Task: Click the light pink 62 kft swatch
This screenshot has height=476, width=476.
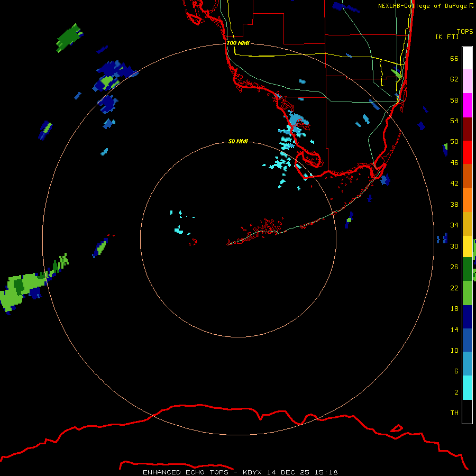Action: tap(467, 81)
